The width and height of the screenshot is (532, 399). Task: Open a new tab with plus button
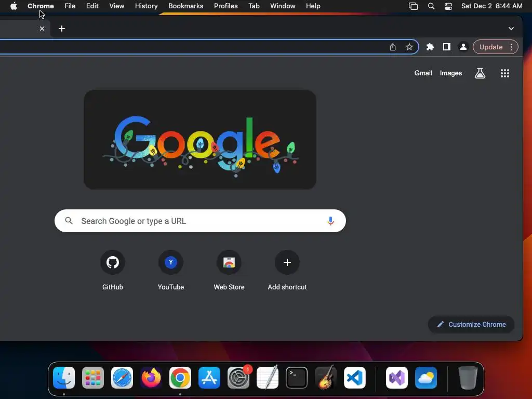(x=62, y=29)
